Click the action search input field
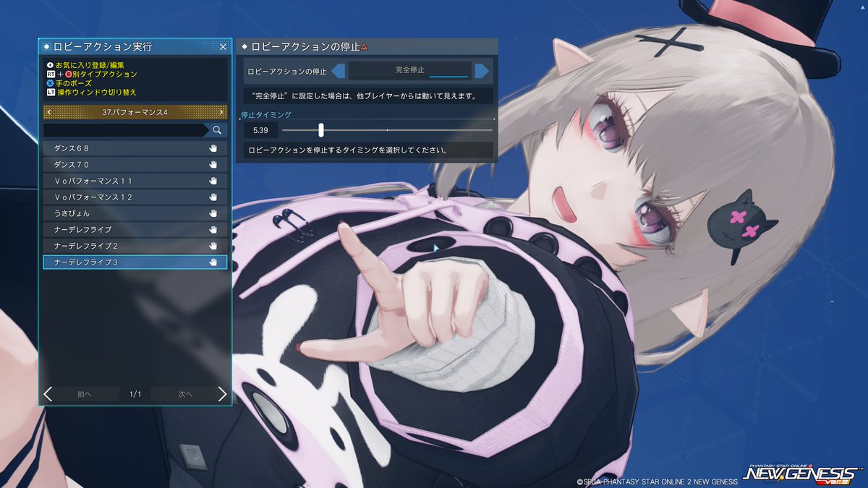Viewport: 868px width, 488px height. 127,130
